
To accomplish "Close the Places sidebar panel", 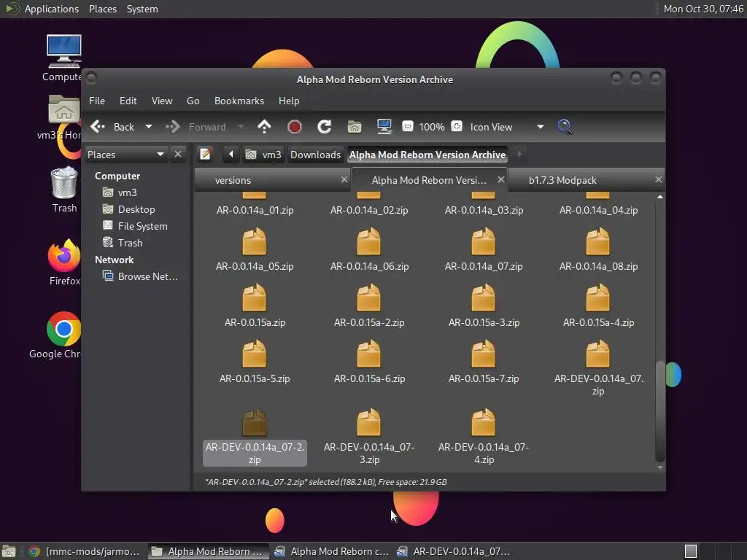I will pos(178,155).
